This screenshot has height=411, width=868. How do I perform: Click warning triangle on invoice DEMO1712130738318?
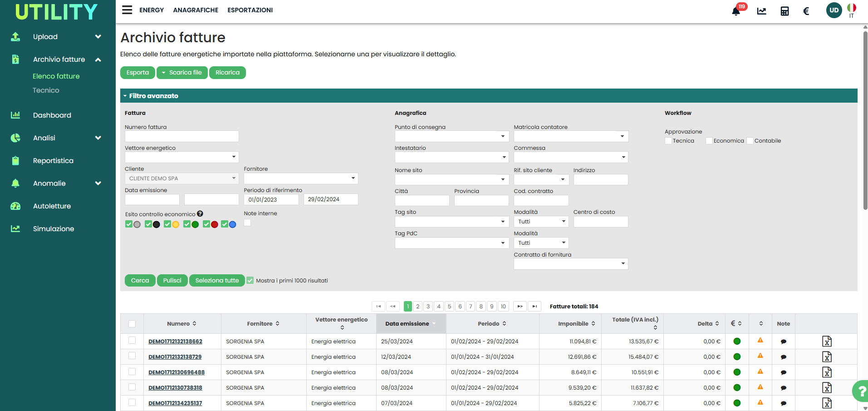click(x=760, y=387)
